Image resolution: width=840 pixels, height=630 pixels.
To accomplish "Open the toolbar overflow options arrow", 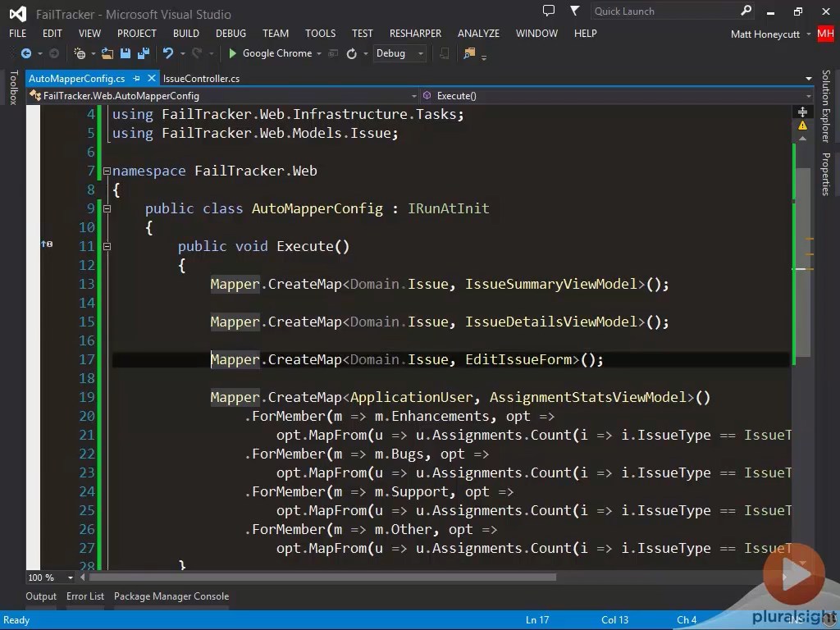I will coord(484,57).
